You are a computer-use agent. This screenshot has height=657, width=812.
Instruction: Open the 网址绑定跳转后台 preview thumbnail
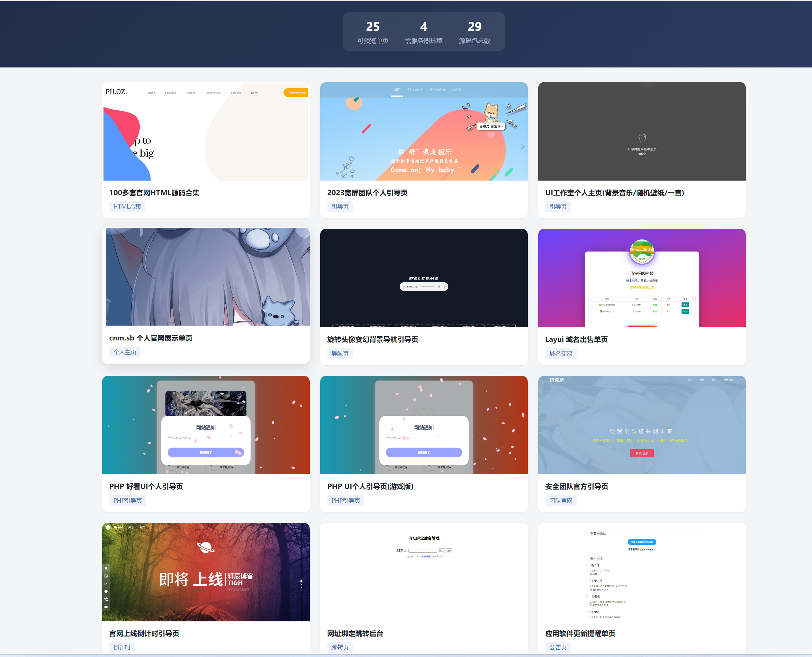pos(424,572)
